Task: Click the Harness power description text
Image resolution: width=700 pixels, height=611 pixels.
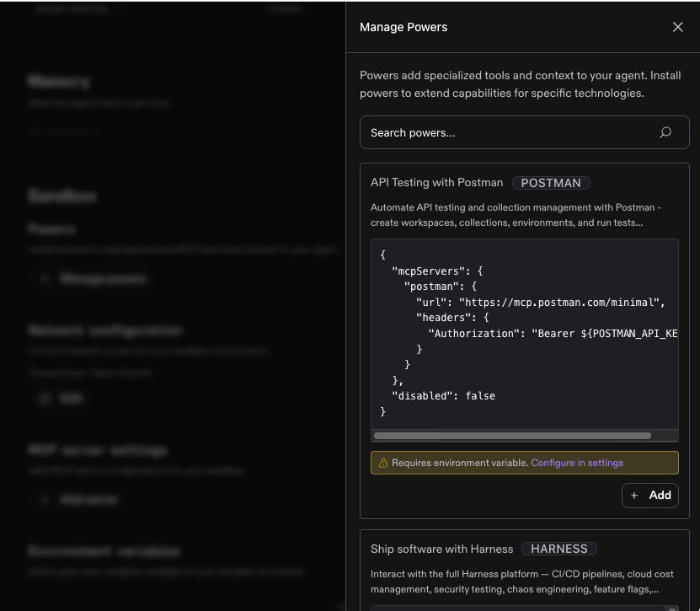Action: click(522, 582)
